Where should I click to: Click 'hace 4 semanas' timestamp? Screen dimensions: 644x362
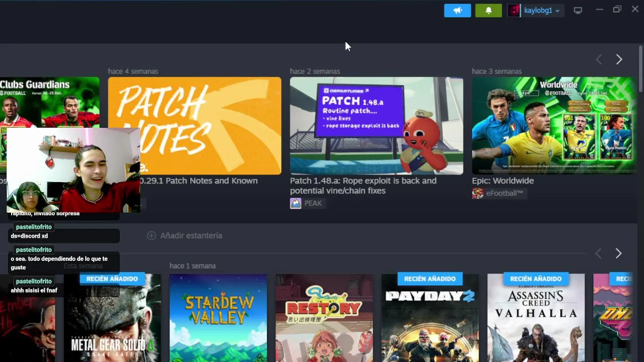point(133,71)
